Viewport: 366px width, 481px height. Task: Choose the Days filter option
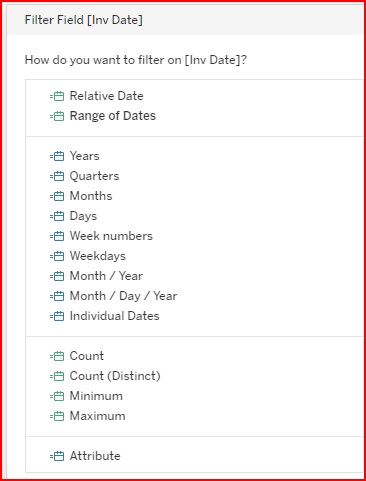[x=83, y=216]
